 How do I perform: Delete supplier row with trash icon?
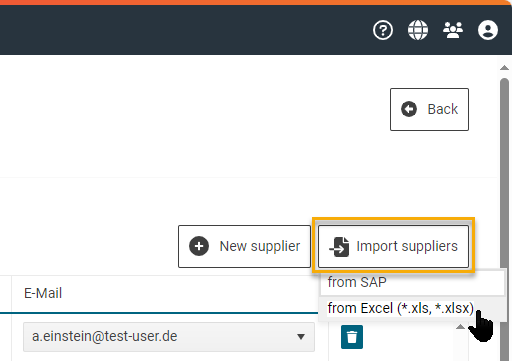tap(352, 337)
